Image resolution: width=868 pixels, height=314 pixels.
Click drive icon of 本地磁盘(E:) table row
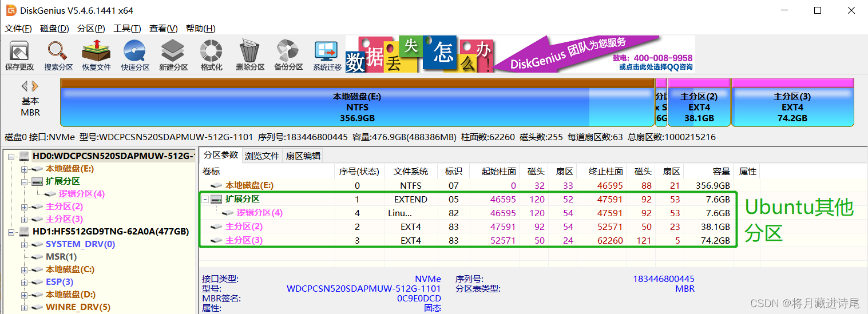pyautogui.click(x=217, y=185)
